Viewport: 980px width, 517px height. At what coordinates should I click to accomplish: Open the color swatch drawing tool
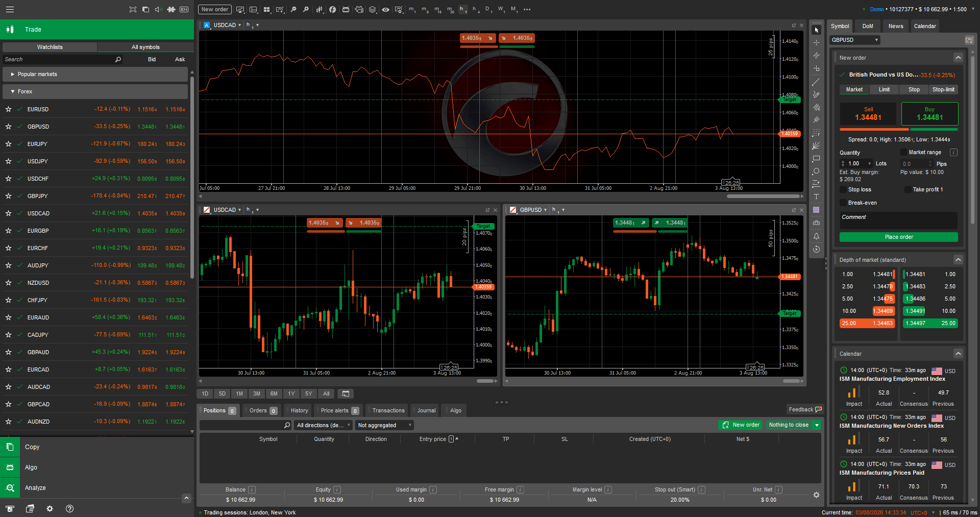[816, 210]
